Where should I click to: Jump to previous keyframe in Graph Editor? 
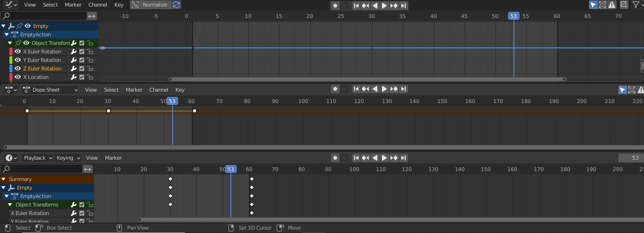point(366,6)
